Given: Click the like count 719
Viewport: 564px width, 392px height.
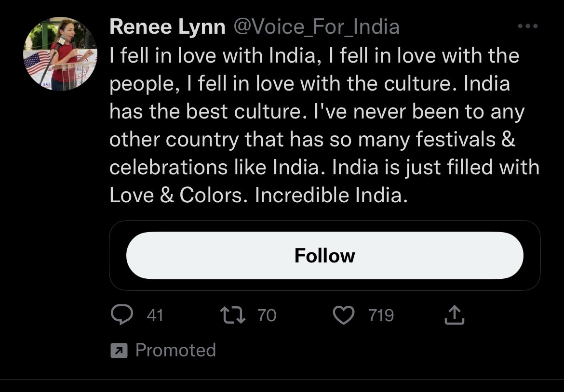Looking at the screenshot, I should pos(381,315).
